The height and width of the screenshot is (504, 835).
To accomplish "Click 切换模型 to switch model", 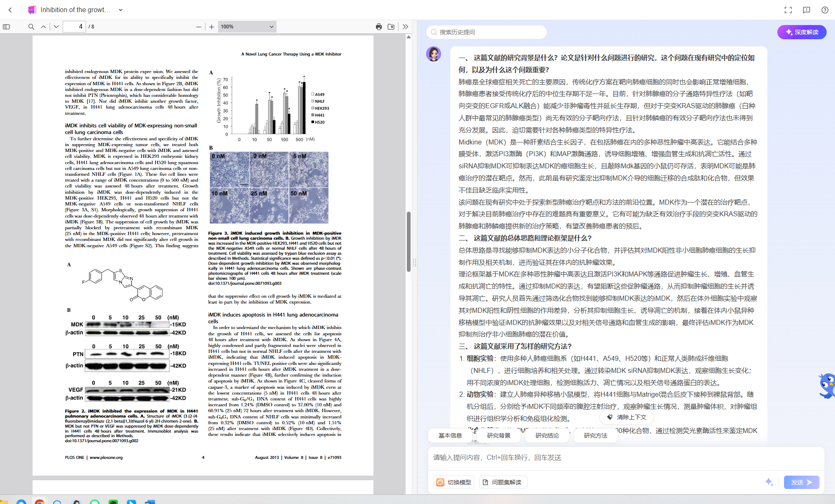I will point(454,482).
